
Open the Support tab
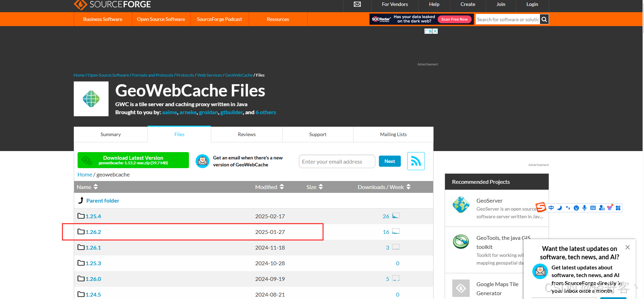click(318, 134)
